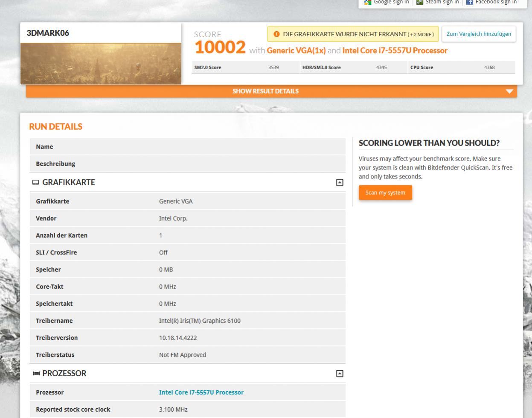The width and height of the screenshot is (532, 418).
Task: Select the SM2.0 Score value 3539
Action: point(273,67)
